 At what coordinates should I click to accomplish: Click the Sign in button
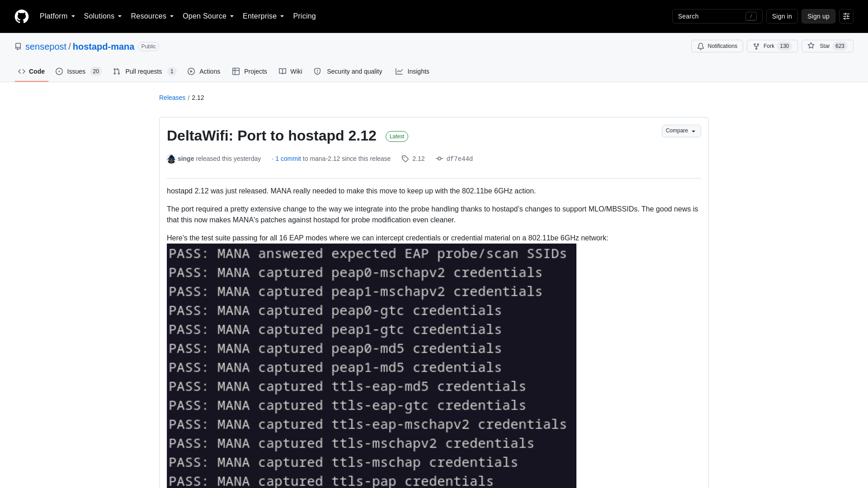coord(782,16)
